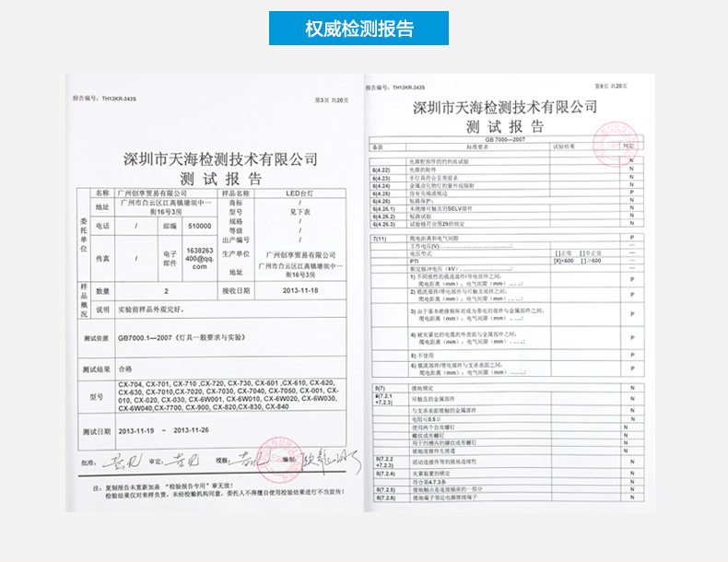This screenshot has height=562, width=728.
Task: Click the 第3页 共20页 page indicator
Action: coord(332,100)
